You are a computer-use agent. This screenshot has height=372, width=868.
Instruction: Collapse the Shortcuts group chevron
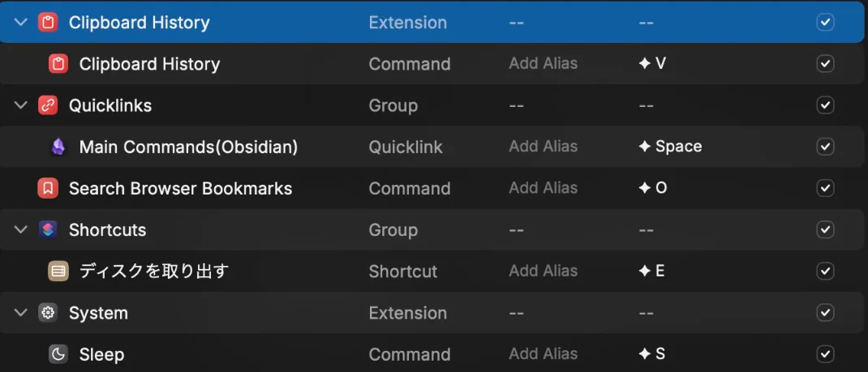click(x=21, y=230)
